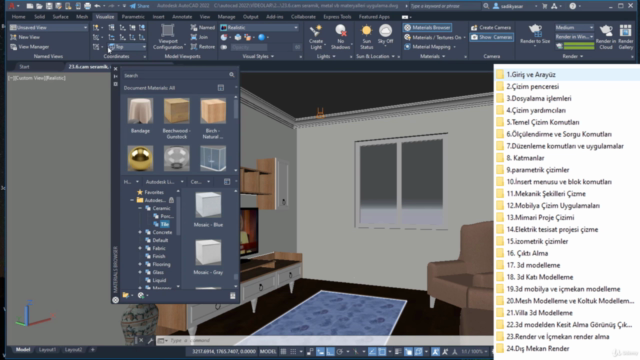
Task: Click the Render to Size teapot icon
Action: [x=535, y=31]
